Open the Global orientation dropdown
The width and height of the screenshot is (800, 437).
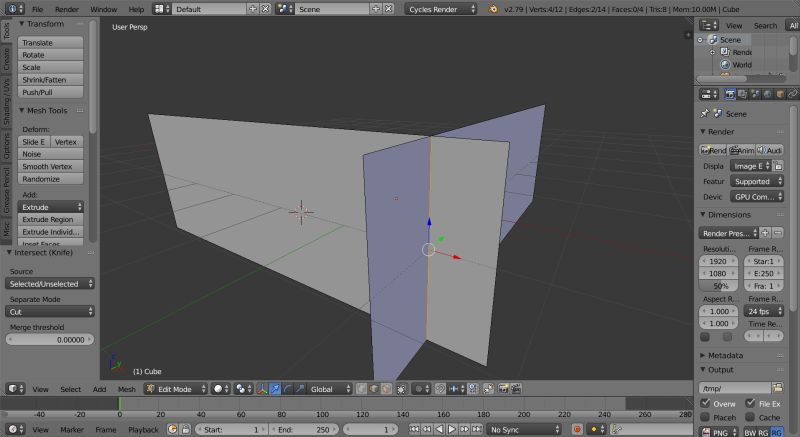point(330,389)
